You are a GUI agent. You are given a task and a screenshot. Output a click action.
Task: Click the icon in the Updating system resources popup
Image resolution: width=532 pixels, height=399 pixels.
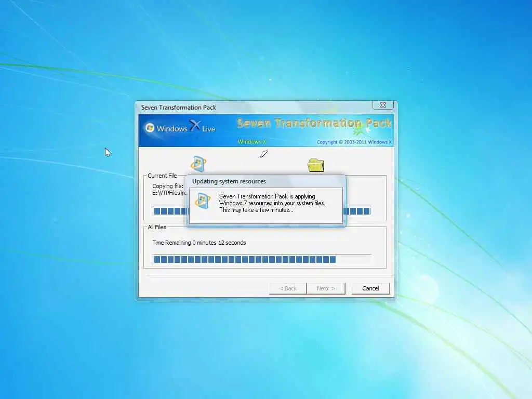click(203, 201)
